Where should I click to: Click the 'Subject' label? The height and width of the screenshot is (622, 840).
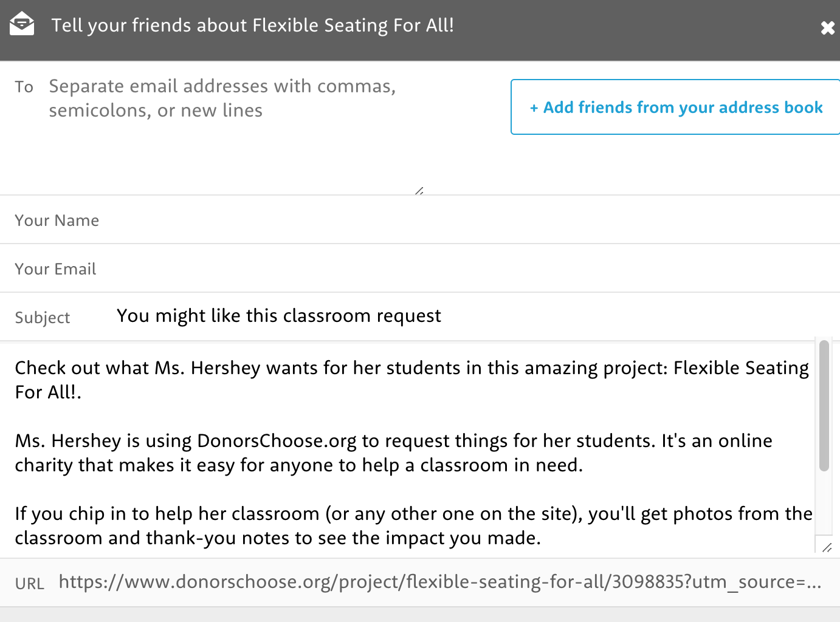coord(43,318)
